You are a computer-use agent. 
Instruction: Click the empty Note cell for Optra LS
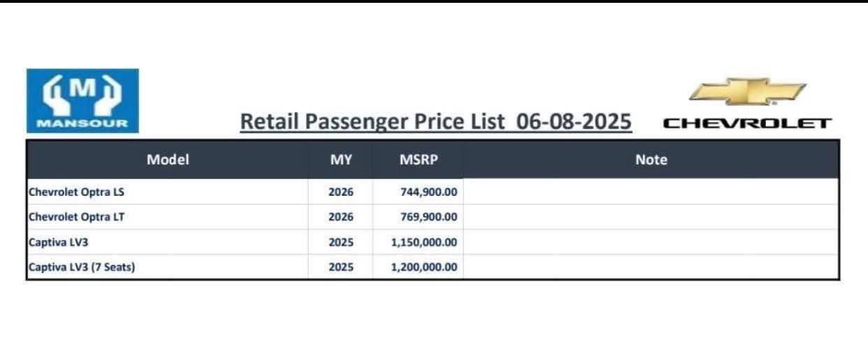[x=651, y=192]
